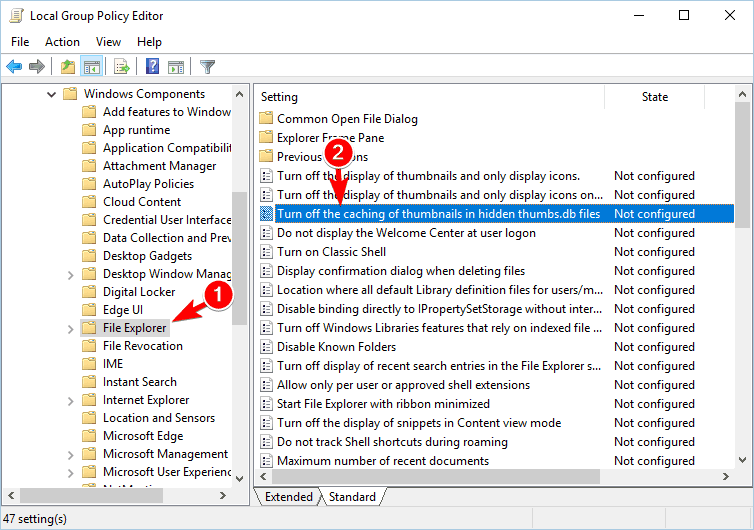Expand the Microsoft User Experience node

pyautogui.click(x=71, y=473)
